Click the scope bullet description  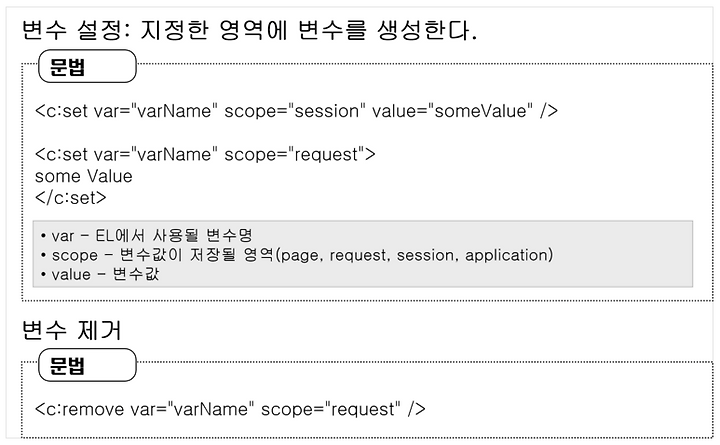(x=297, y=255)
